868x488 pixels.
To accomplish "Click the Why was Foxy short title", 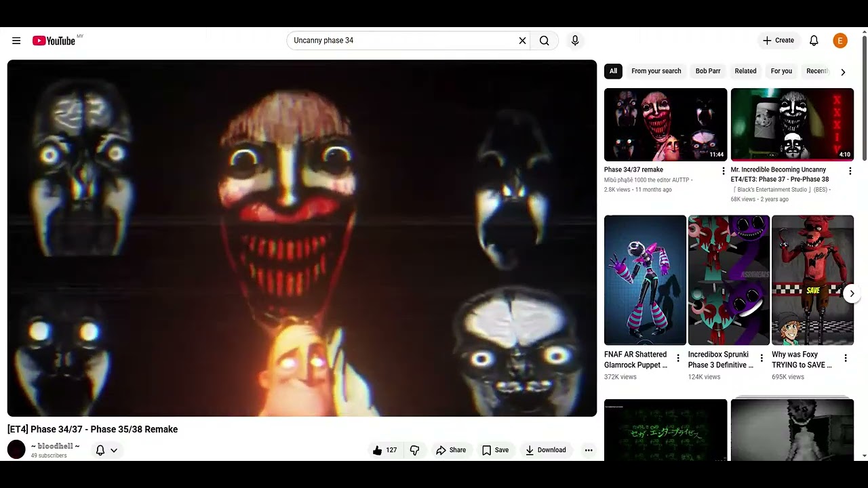I will click(802, 360).
